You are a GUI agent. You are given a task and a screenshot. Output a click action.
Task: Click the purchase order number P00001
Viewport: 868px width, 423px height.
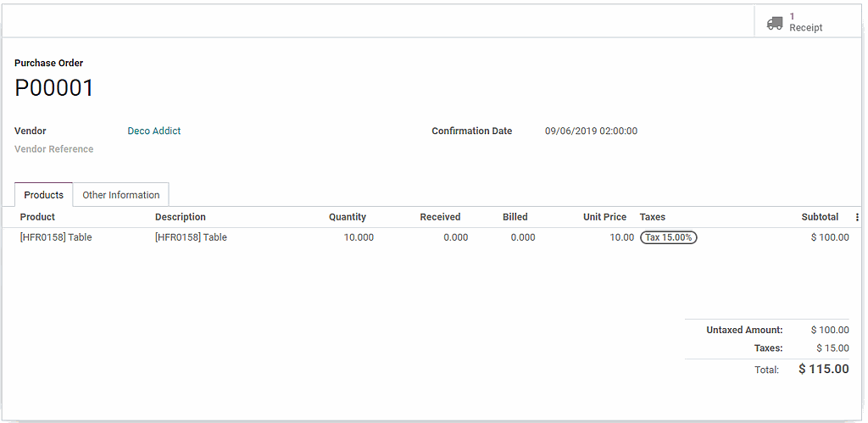54,88
